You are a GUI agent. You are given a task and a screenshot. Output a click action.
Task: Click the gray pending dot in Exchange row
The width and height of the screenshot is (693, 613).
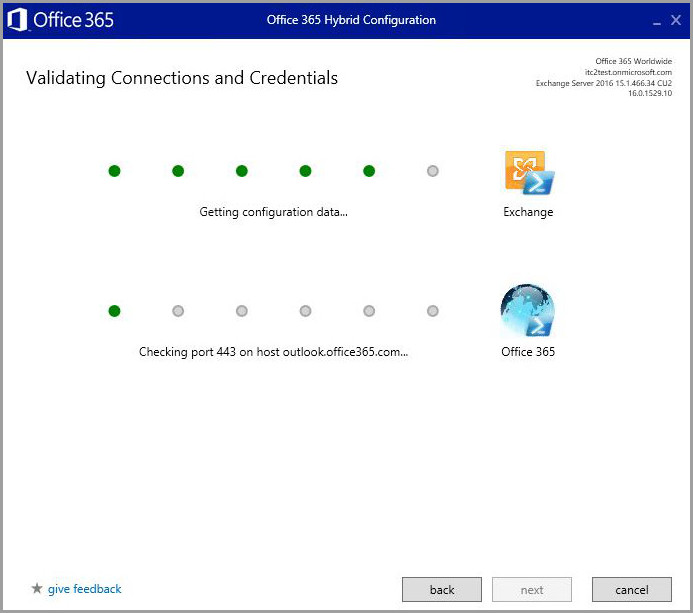tap(433, 171)
